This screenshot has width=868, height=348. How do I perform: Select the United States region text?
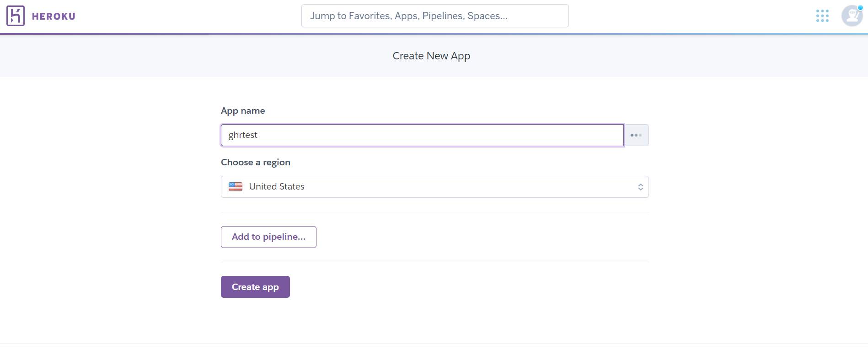tap(277, 187)
